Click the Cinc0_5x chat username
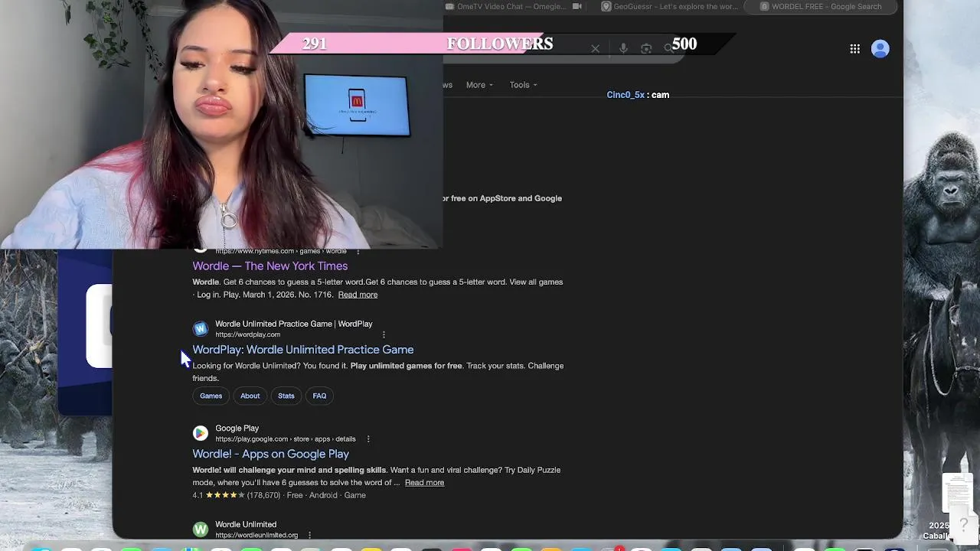The width and height of the screenshot is (980, 551). (x=626, y=95)
